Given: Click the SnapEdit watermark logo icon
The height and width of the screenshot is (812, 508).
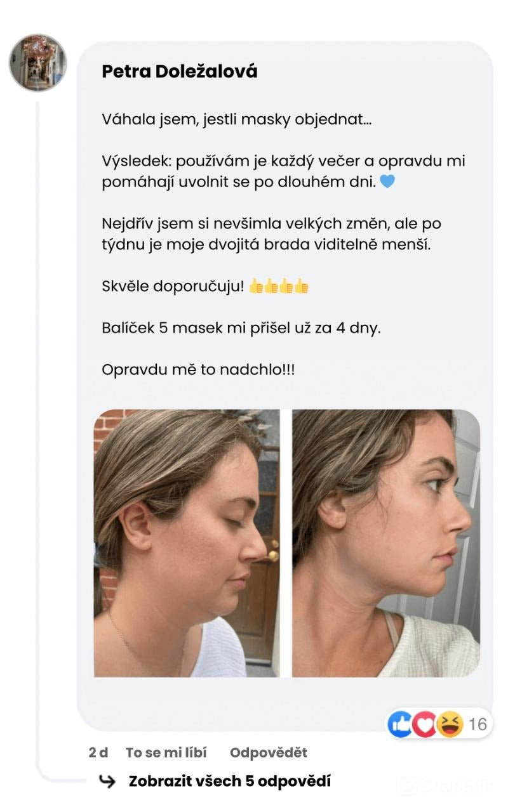Looking at the screenshot, I should (406, 785).
